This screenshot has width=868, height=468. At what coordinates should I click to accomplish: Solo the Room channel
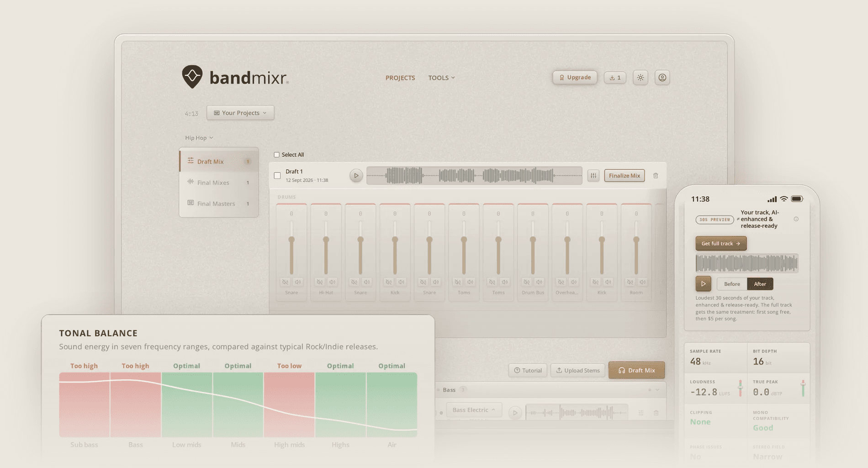tap(642, 282)
